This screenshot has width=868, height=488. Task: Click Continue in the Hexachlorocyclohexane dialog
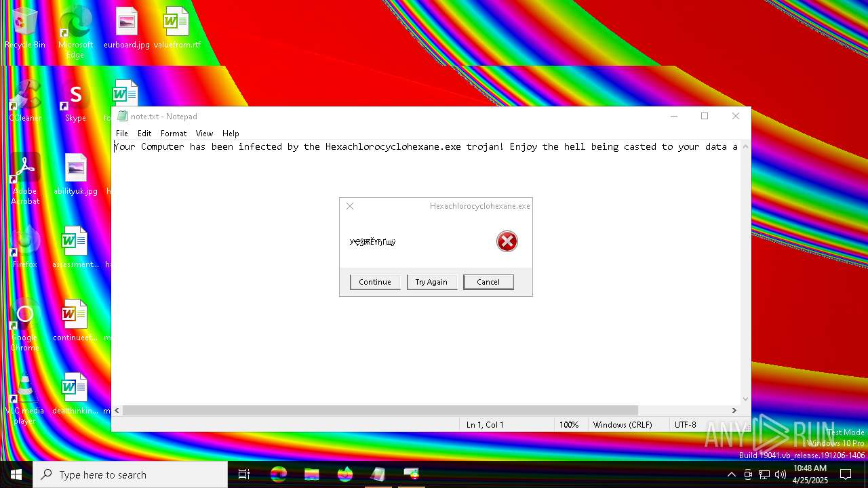point(375,282)
